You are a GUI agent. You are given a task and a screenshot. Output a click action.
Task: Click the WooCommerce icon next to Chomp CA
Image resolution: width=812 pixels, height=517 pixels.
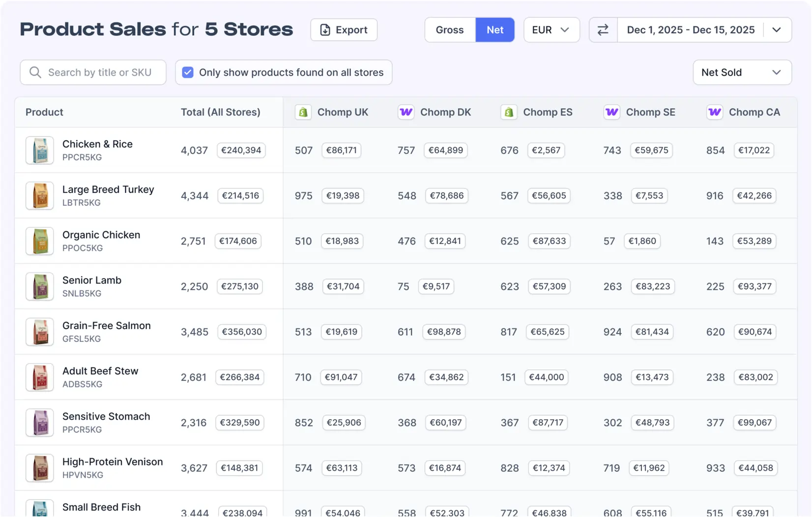tap(715, 112)
